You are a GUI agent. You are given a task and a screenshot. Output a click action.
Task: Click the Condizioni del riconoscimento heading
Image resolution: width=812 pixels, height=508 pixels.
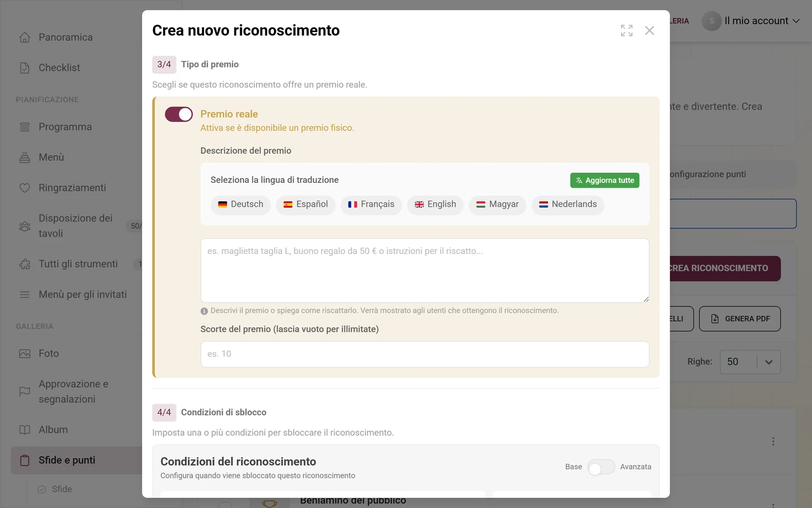click(x=238, y=462)
